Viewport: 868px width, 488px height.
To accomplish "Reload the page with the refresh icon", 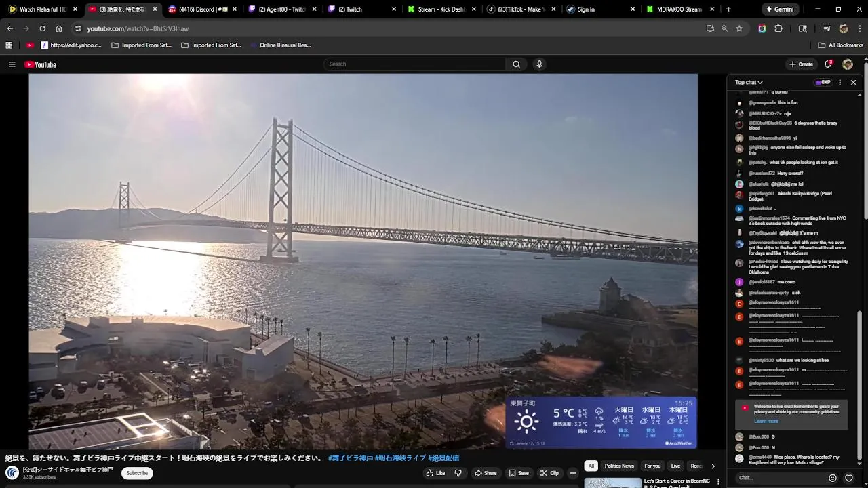I will click(42, 28).
